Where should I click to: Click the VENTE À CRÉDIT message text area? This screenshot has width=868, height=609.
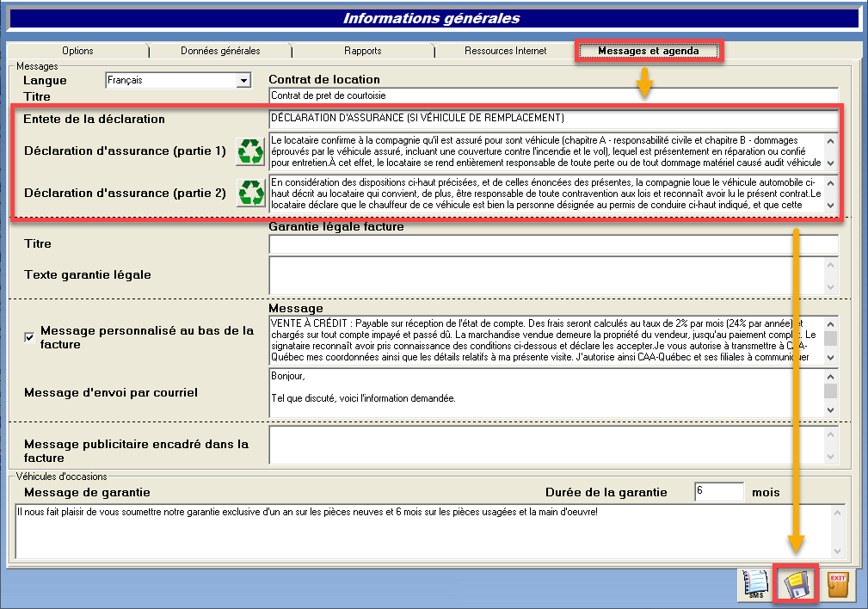click(x=546, y=340)
